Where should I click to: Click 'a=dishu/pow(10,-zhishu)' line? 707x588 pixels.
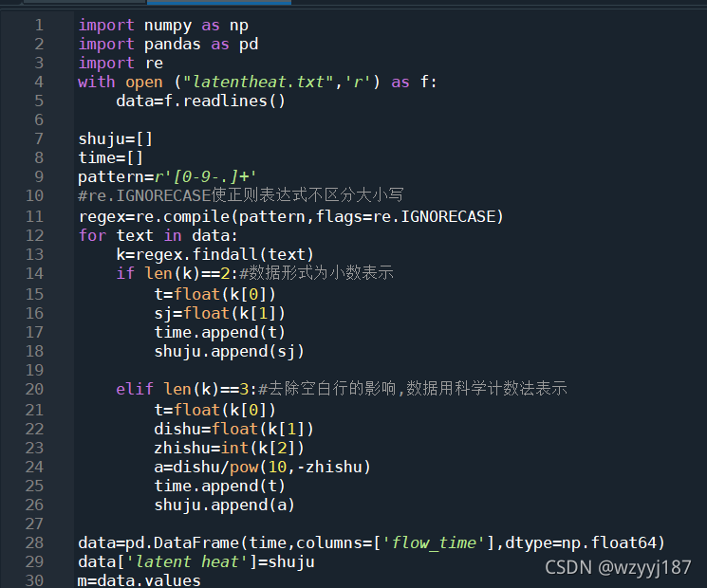(x=262, y=468)
